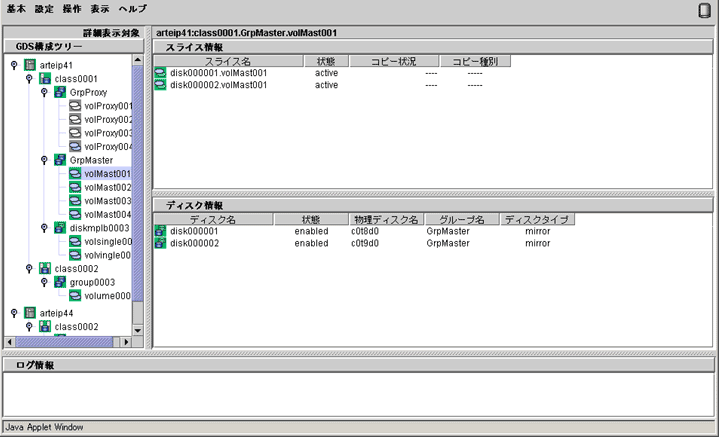The width and height of the screenshot is (719, 437).
Task: Collapse the group0003 tree node
Action: [x=44, y=282]
